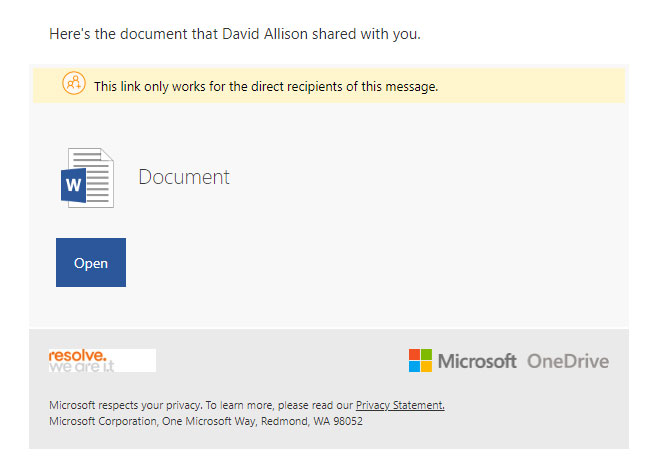Click the "link only works for direct recipients" notice
This screenshot has height=462, width=646.
(266, 87)
